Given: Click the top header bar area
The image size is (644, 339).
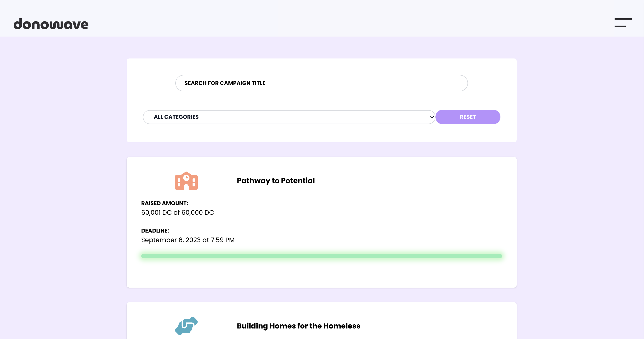Looking at the screenshot, I should [322, 18].
